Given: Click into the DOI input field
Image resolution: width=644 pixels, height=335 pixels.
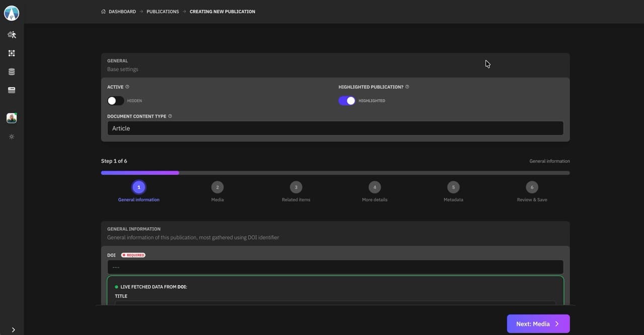Looking at the screenshot, I should click(x=335, y=267).
